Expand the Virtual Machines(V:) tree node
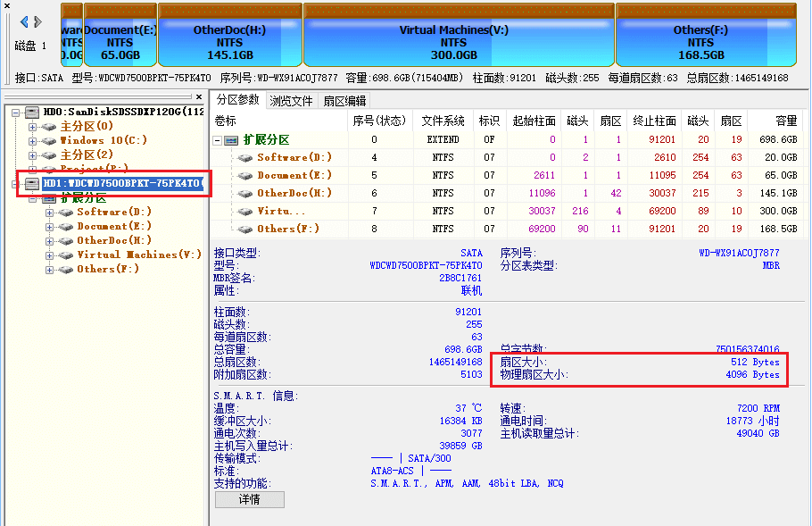The width and height of the screenshot is (812, 526). pos(49,255)
